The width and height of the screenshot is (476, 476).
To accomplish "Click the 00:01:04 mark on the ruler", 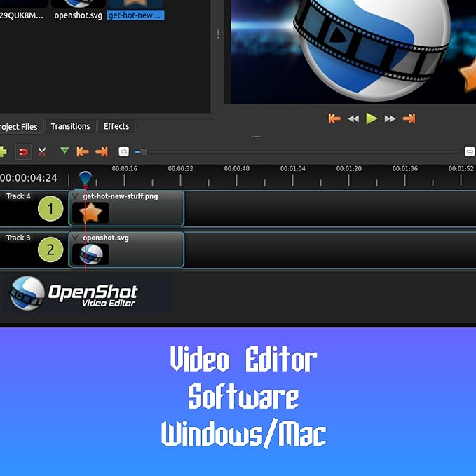I will click(292, 168).
